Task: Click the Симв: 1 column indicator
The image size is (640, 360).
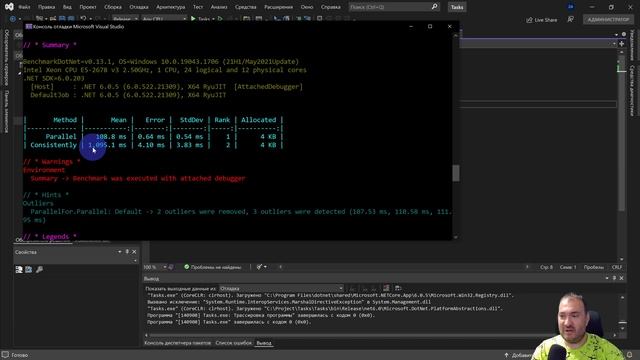Action: click(568, 267)
